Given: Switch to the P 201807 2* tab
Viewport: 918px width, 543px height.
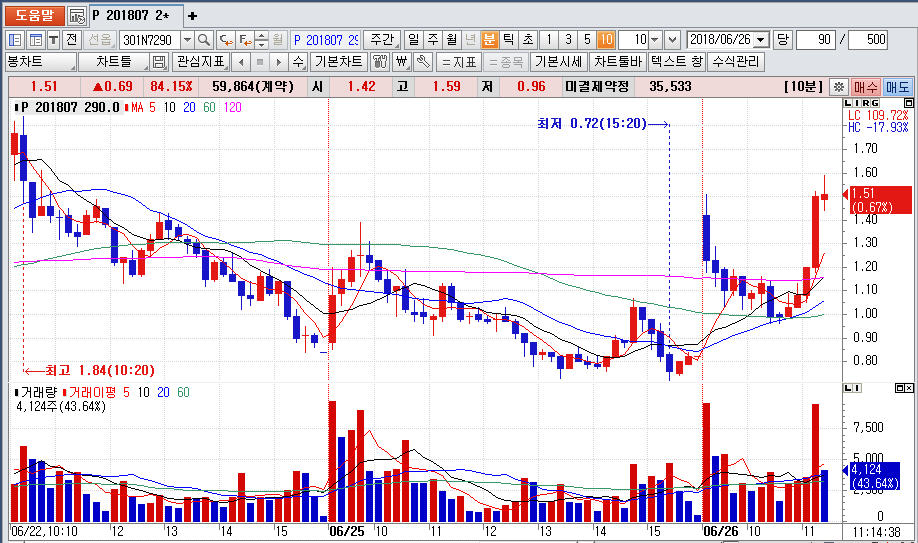Looking at the screenshot, I should tap(129, 16).
